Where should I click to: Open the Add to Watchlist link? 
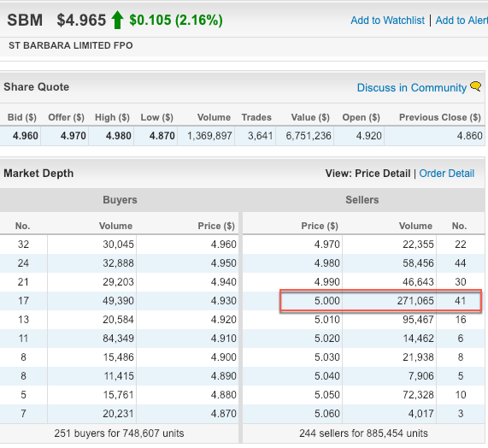pyautogui.click(x=387, y=21)
